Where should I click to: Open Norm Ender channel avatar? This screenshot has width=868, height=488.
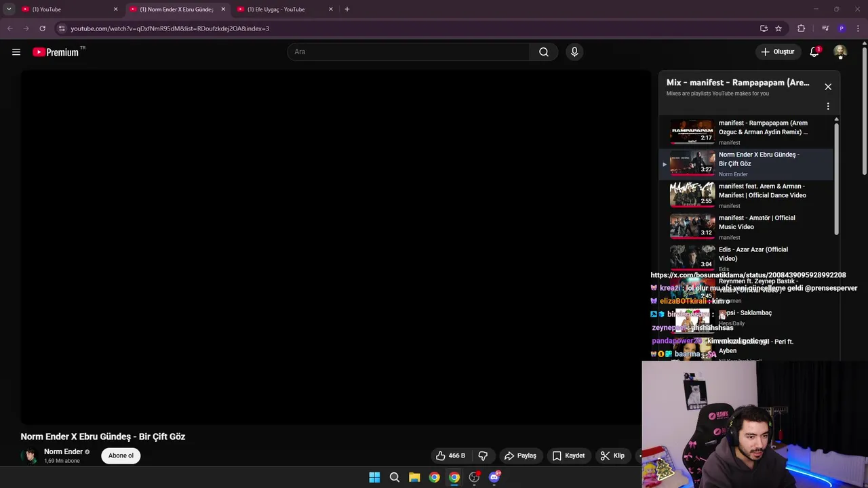coord(29,455)
